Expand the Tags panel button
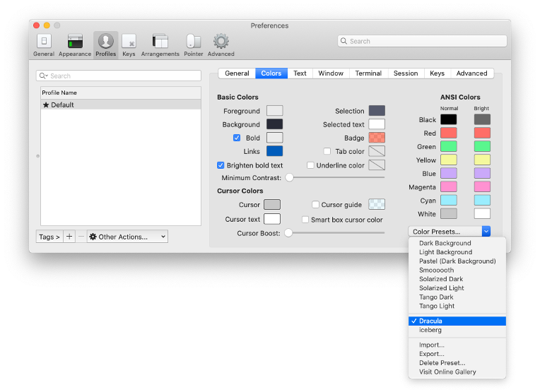The height and width of the screenshot is (392, 540). pos(49,237)
